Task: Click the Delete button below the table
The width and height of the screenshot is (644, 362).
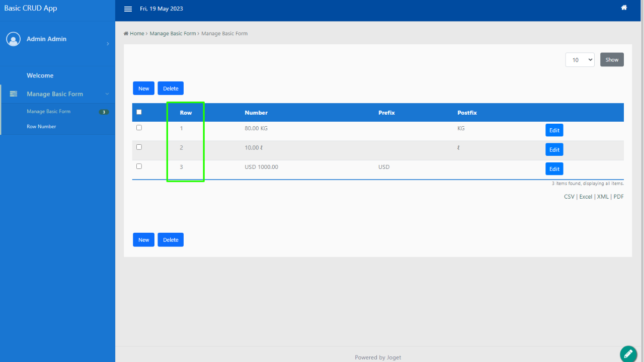Action: click(170, 239)
